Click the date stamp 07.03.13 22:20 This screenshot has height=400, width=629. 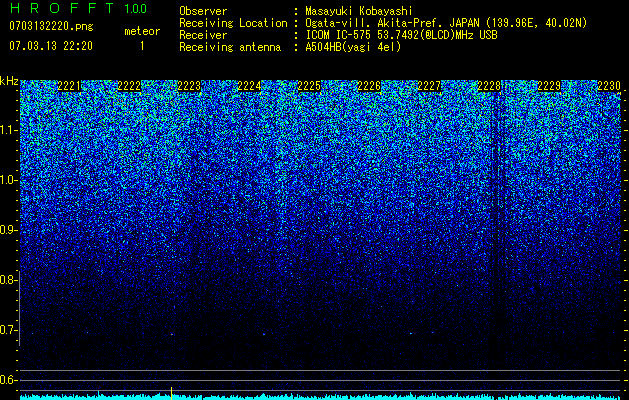coord(51,46)
